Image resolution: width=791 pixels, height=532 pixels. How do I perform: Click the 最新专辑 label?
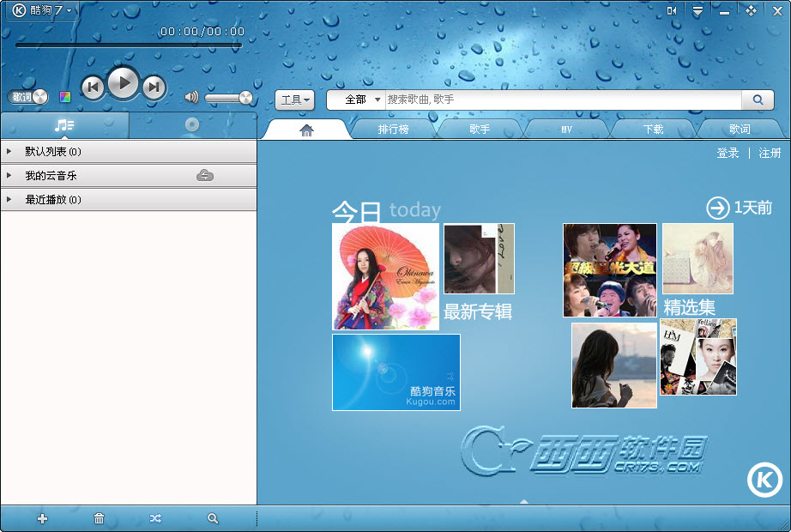pos(478,311)
